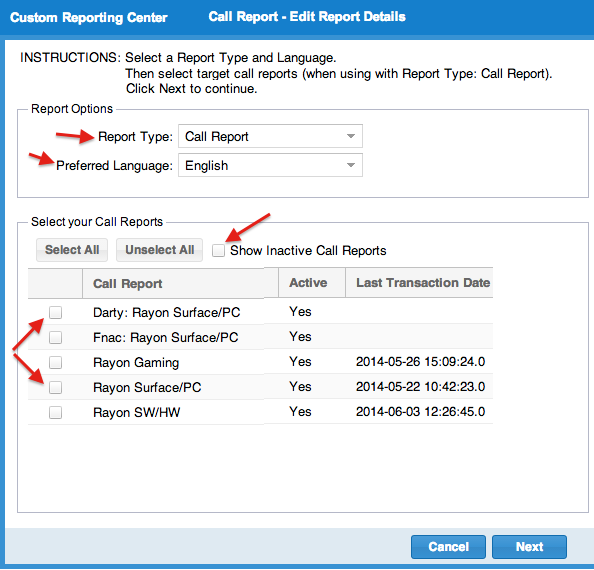Click the Unselect All button

coord(159,250)
